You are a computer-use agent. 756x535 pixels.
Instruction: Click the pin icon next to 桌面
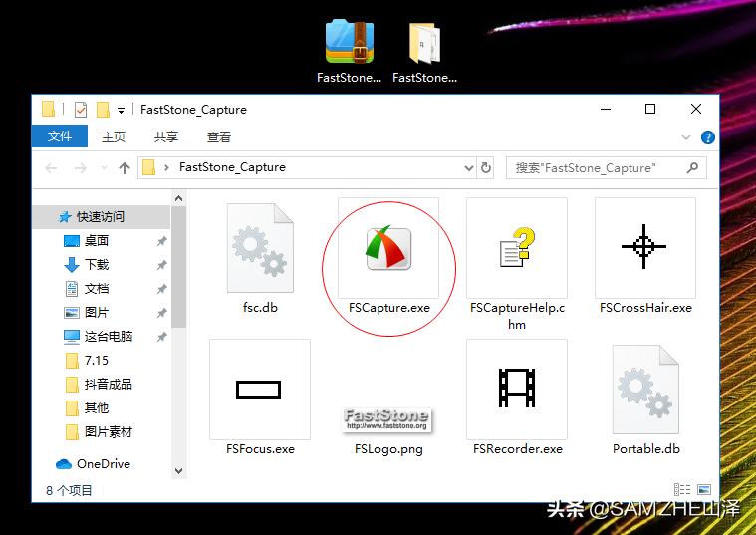click(162, 241)
